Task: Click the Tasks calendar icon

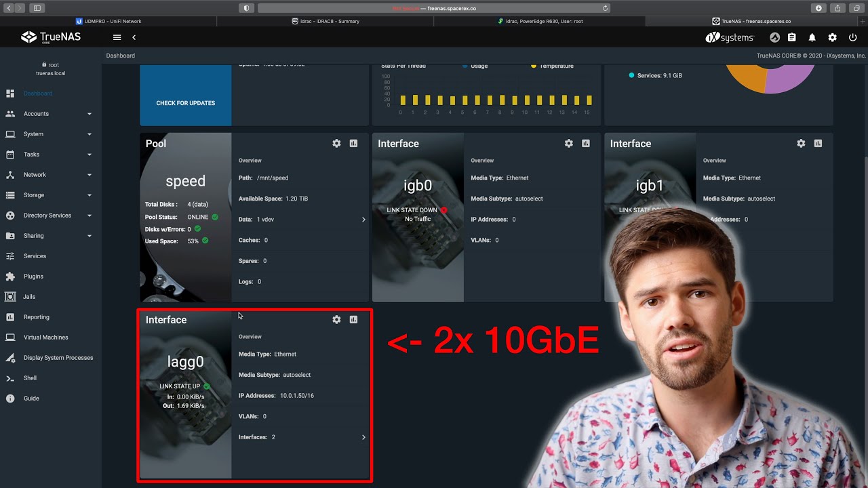Action: coord(10,155)
